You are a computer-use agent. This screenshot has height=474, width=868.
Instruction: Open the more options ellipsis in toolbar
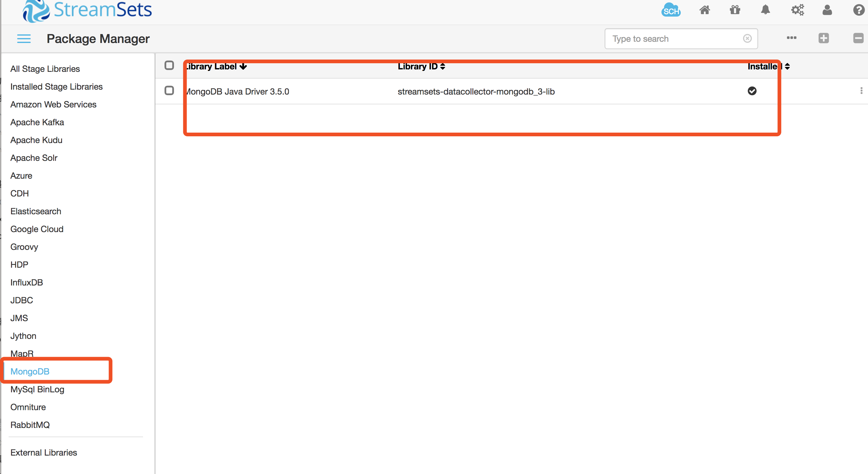pos(792,38)
